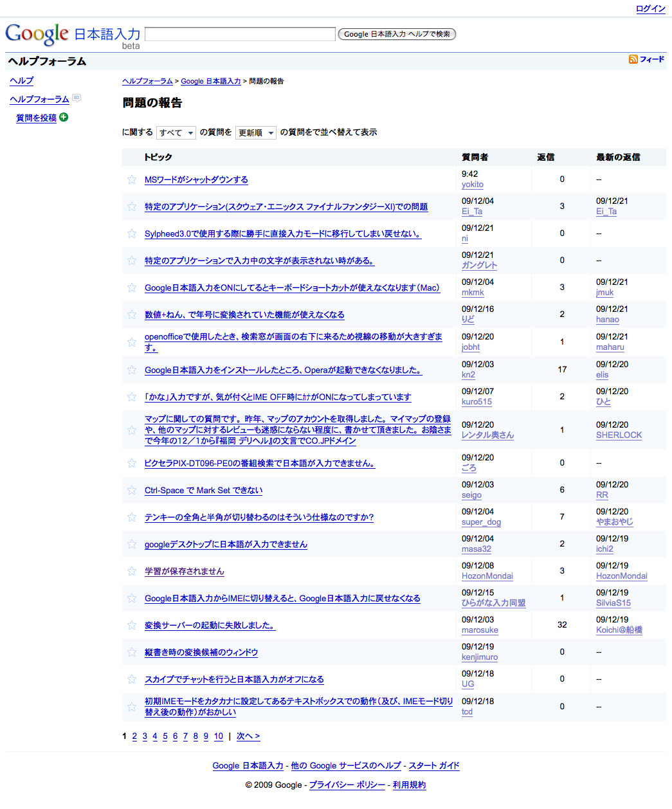The height and width of the screenshot is (809, 672).
Task: Open the すべて category dropdown
Action: (x=176, y=132)
